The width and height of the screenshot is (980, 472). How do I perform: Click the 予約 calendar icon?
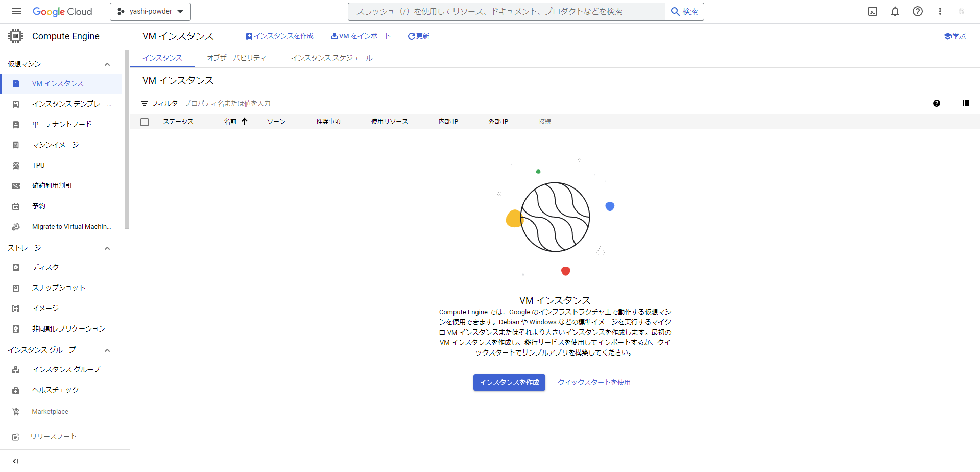(16, 206)
